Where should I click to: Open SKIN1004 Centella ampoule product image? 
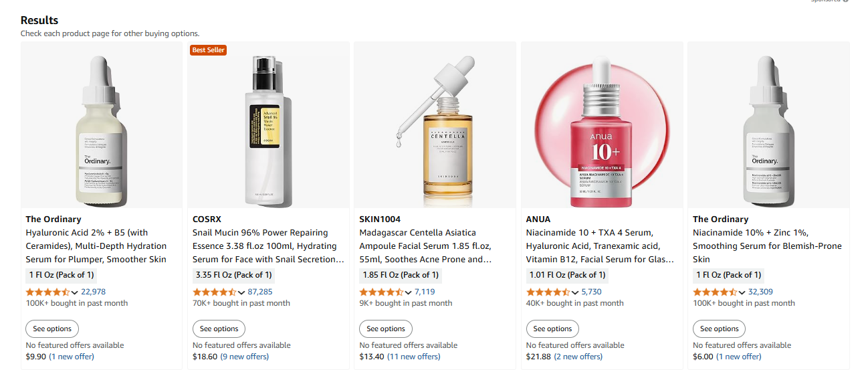click(x=435, y=125)
